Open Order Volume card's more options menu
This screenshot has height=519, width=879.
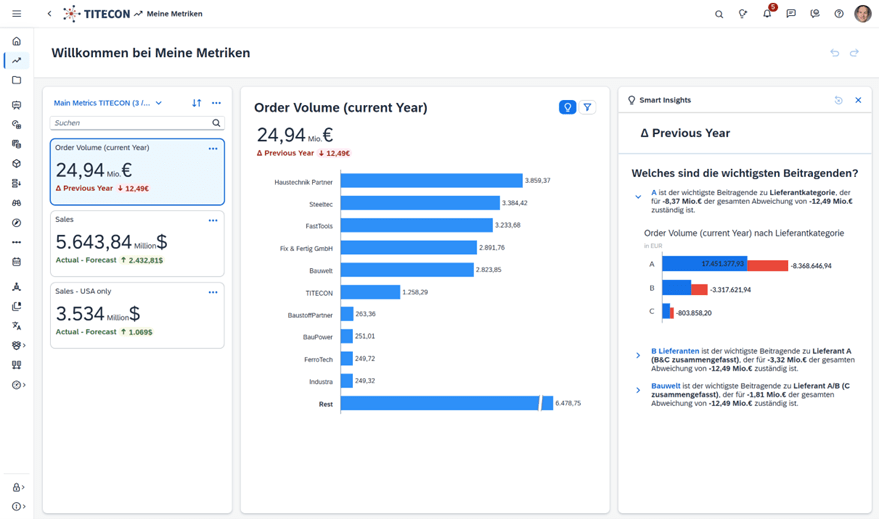213,149
